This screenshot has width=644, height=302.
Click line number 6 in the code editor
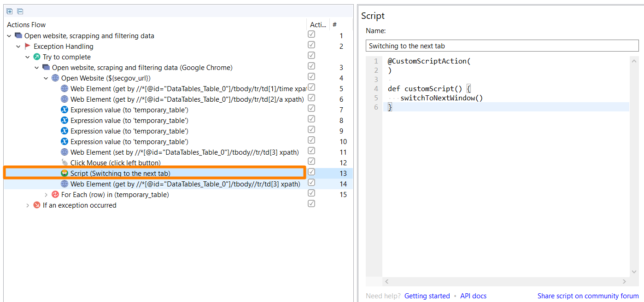pyautogui.click(x=376, y=107)
